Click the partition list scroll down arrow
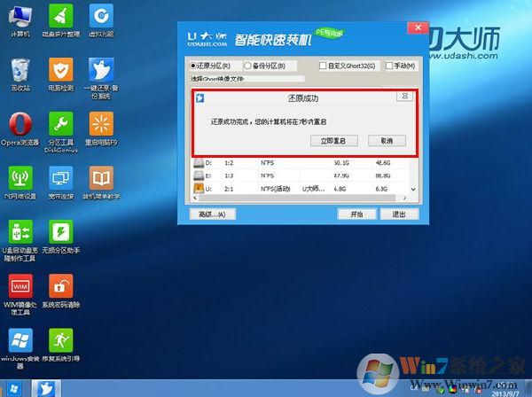 tap(413, 189)
